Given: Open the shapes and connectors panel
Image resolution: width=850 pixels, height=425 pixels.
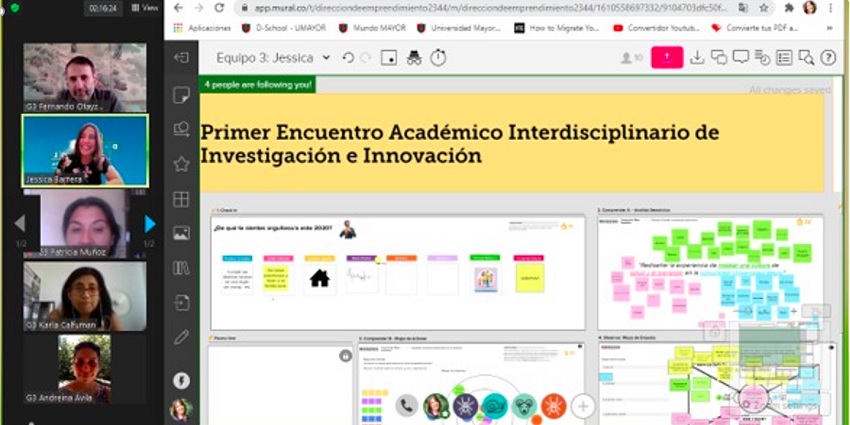Looking at the screenshot, I should [181, 129].
